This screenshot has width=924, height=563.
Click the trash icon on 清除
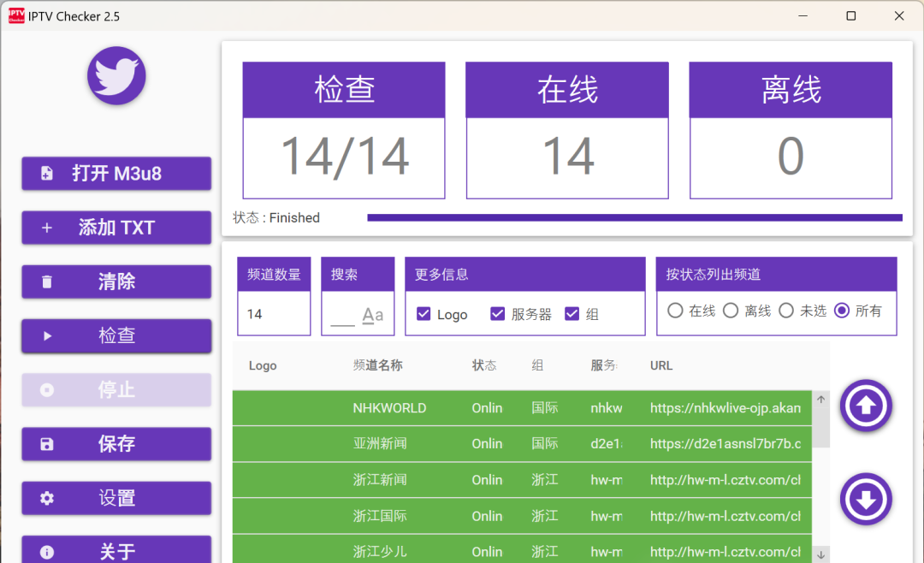46,281
